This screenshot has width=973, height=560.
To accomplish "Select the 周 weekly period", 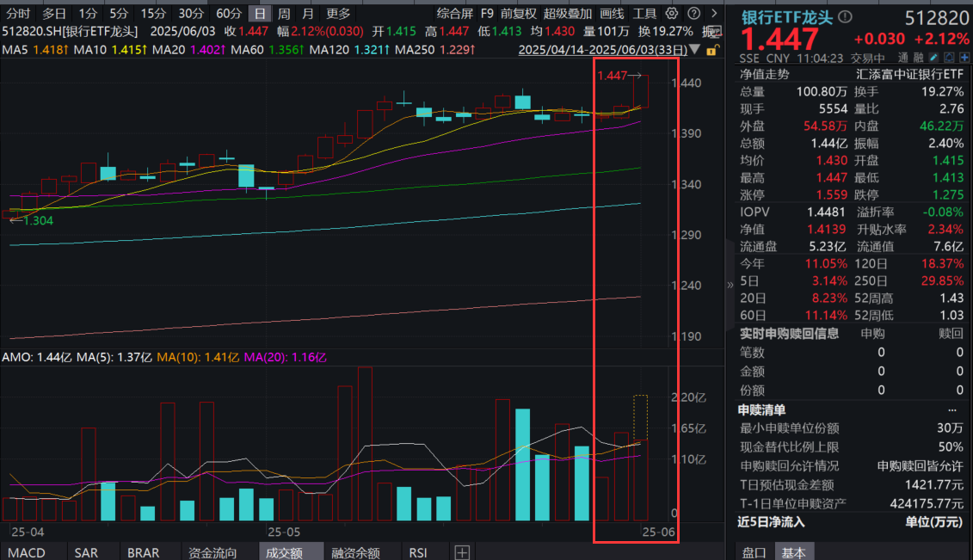I will point(284,13).
